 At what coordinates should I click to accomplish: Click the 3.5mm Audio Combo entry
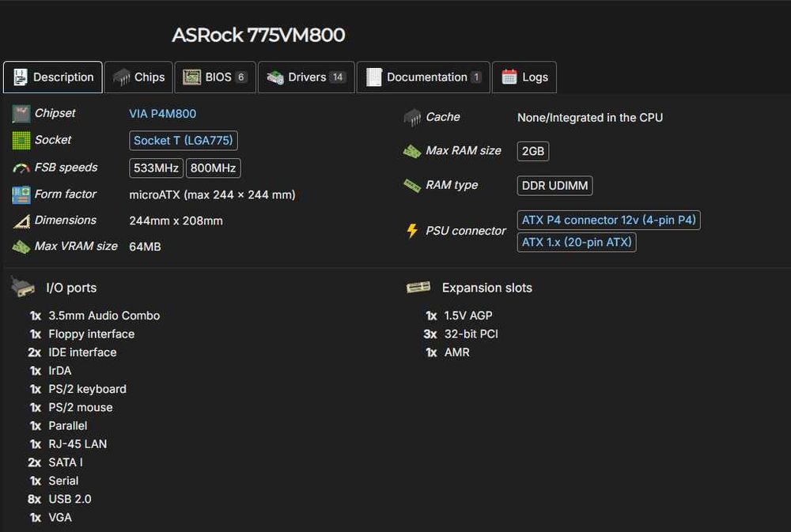click(x=104, y=315)
